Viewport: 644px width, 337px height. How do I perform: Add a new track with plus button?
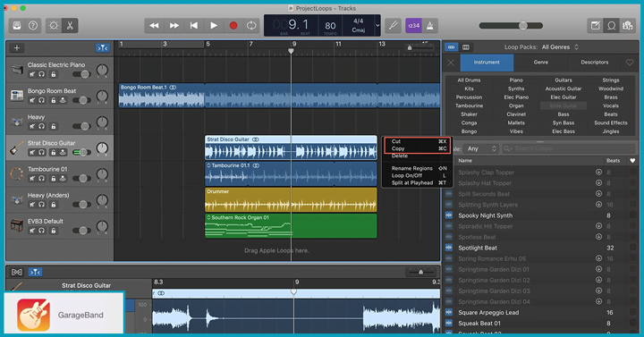click(x=17, y=48)
